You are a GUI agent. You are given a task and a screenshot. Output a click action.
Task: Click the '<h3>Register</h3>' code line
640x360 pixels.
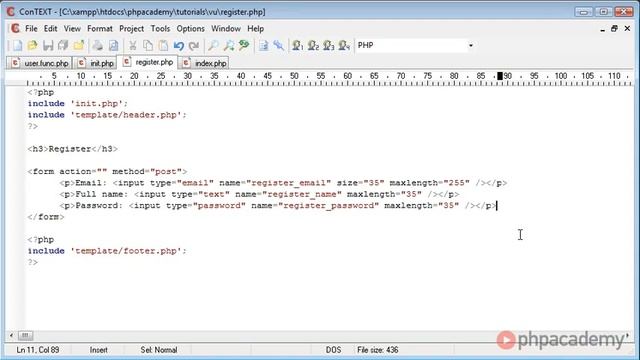pyautogui.click(x=73, y=149)
